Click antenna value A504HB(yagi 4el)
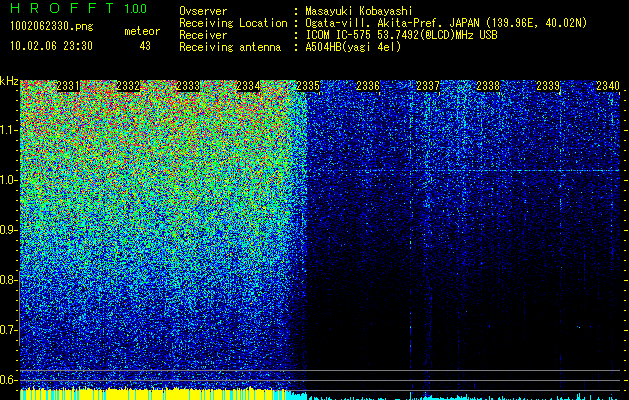 click(x=353, y=47)
